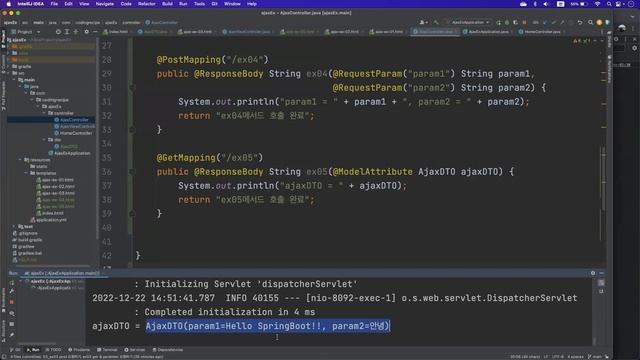Image resolution: width=640 pixels, height=360 pixels.
Task: Open the AjaxViewController.java editor tab
Action: click(248, 31)
